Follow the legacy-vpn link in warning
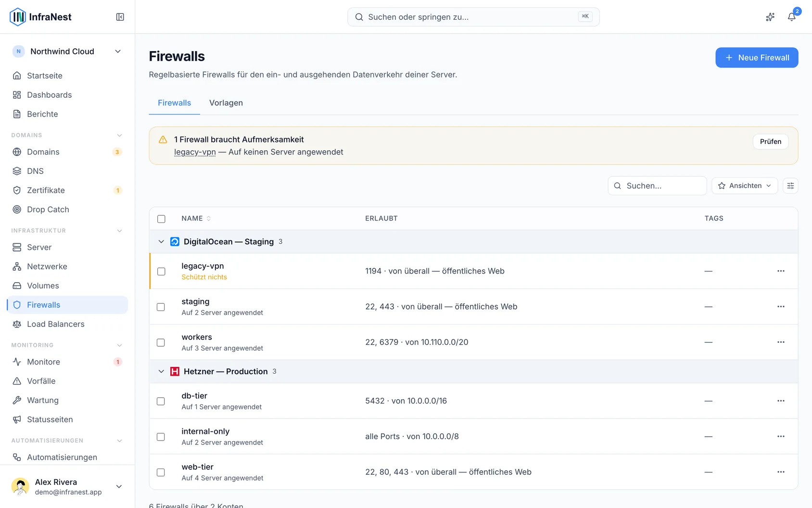 pos(195,152)
